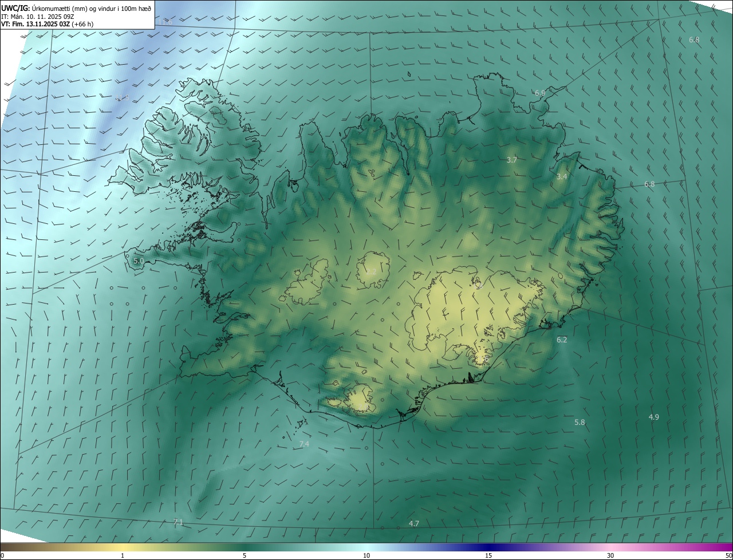
Task: Click the 7.1 value on the map
Action: [178, 522]
